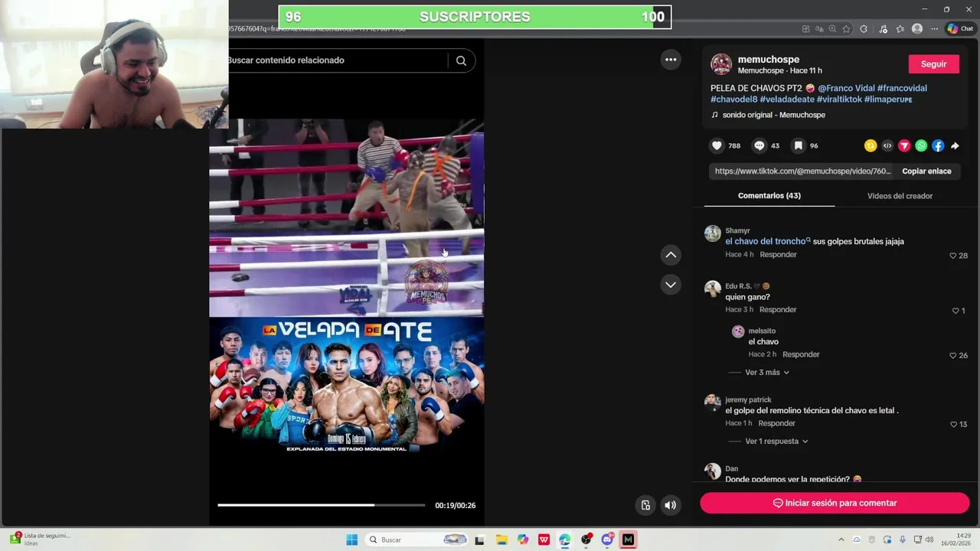
Task: Open Windows Start button
Action: point(351,540)
